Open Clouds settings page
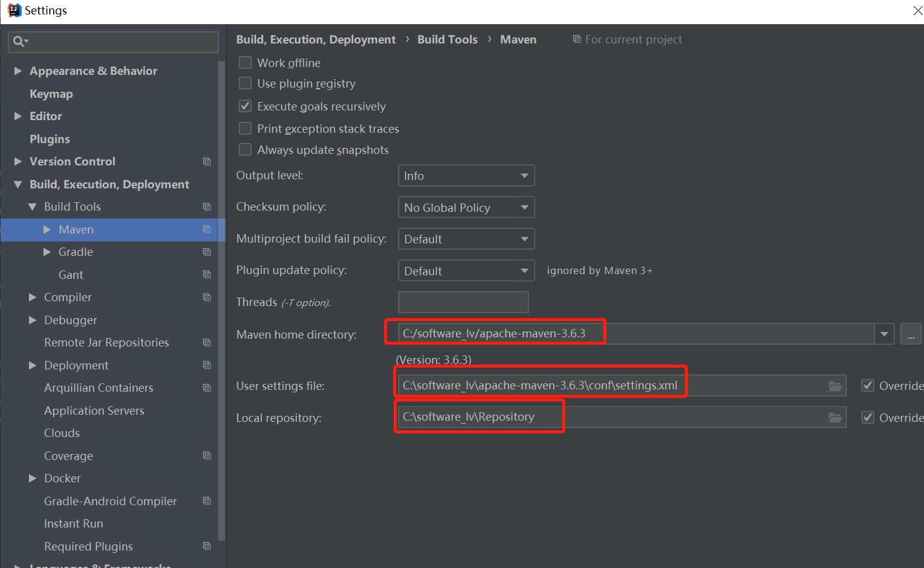Image resolution: width=924 pixels, height=568 pixels. click(x=62, y=433)
